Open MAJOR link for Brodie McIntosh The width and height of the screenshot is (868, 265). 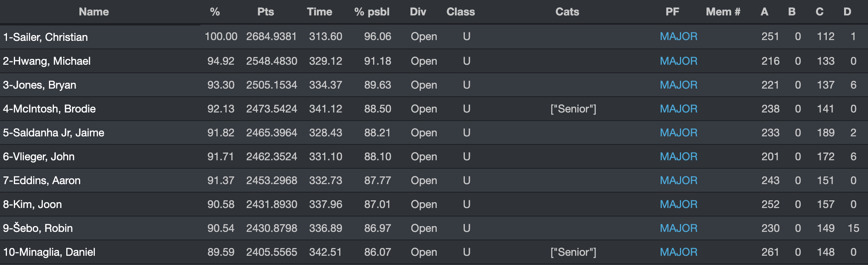(678, 109)
